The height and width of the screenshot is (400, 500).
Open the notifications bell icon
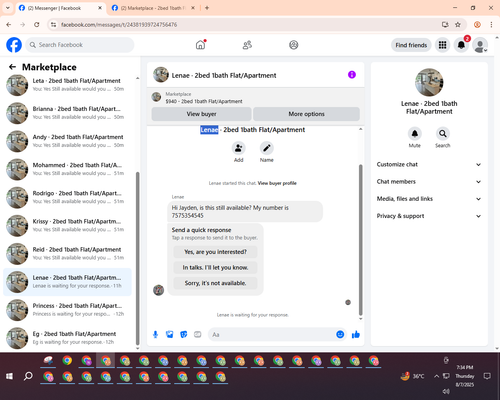461,45
